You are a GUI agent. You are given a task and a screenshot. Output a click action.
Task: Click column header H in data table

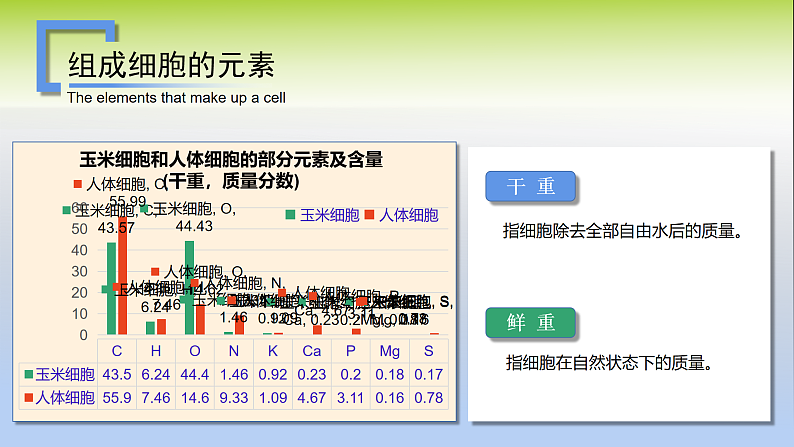(x=156, y=351)
